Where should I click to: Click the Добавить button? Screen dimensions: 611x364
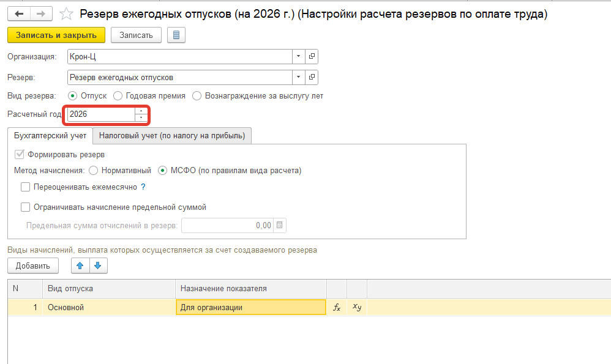point(33,266)
